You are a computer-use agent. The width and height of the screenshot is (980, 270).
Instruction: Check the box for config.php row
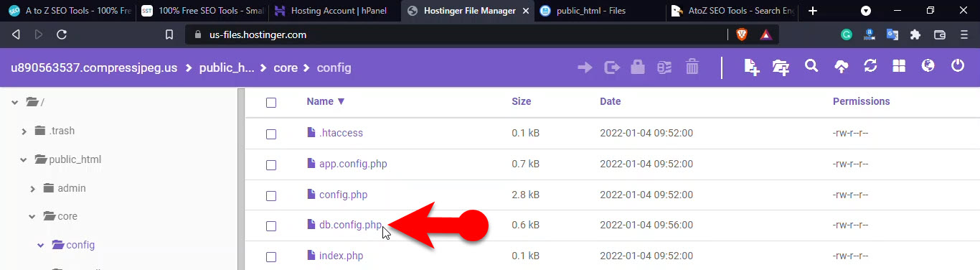271,195
